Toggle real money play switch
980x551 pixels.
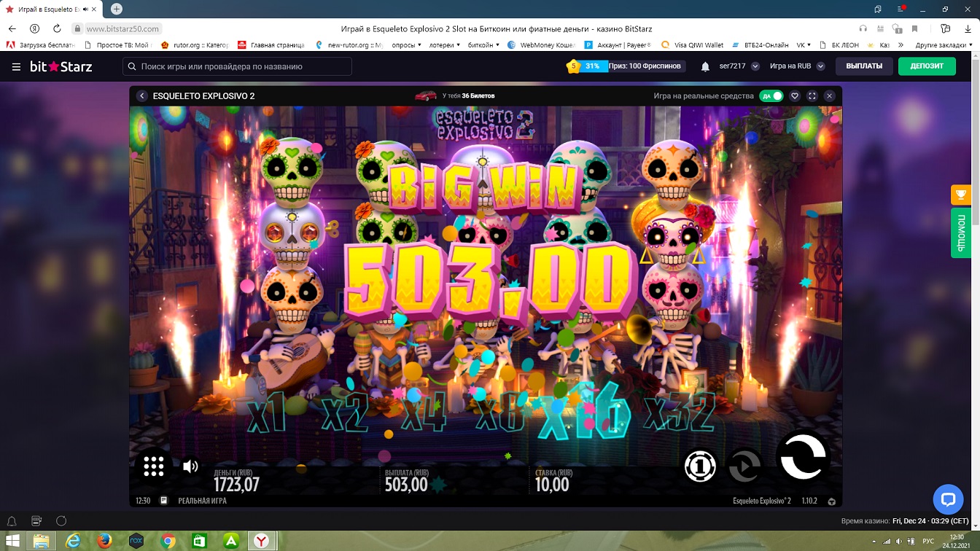tap(771, 96)
